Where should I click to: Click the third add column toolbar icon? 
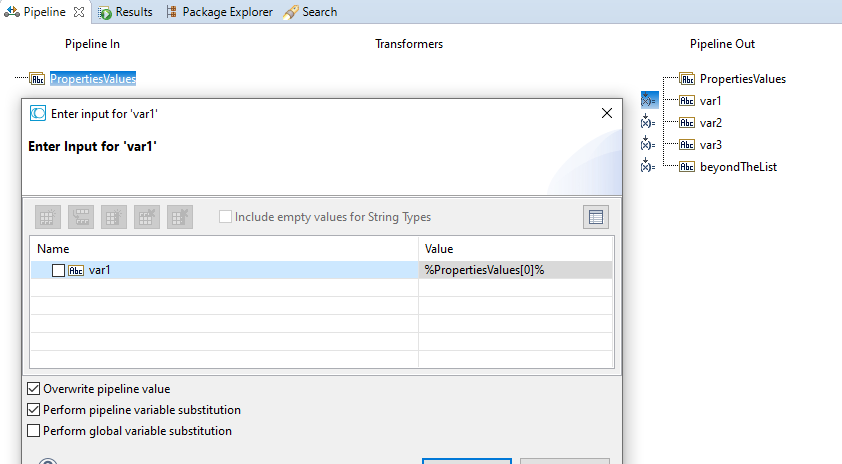(x=114, y=218)
